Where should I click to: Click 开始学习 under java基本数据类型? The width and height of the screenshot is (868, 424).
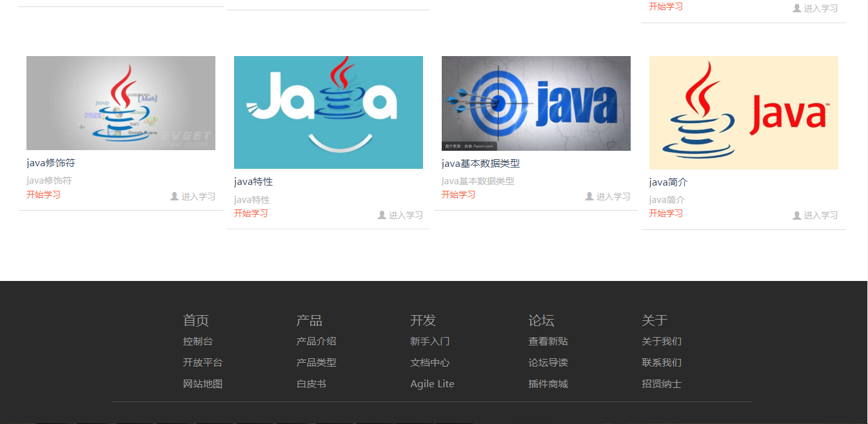[x=459, y=195]
